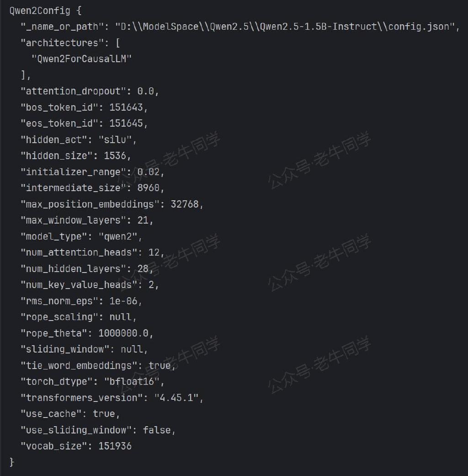Image resolution: width=468 pixels, height=476 pixels.
Task: Click the "bfloat16" torch_dtype value
Action: (132, 381)
